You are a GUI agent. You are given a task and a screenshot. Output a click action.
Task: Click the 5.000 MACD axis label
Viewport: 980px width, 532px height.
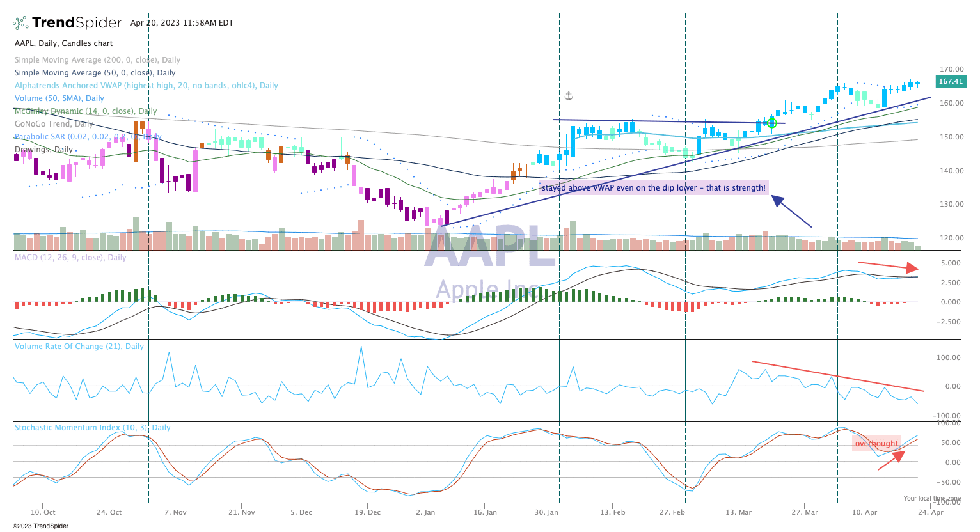point(951,263)
